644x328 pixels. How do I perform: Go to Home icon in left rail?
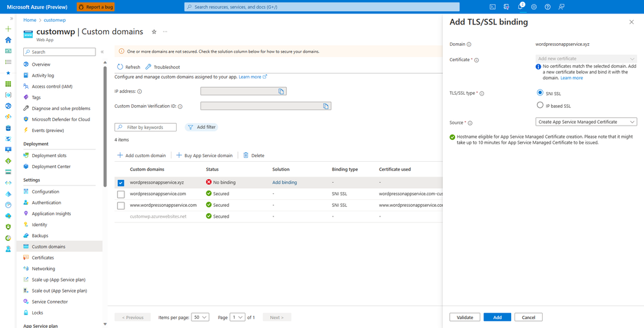(x=8, y=40)
